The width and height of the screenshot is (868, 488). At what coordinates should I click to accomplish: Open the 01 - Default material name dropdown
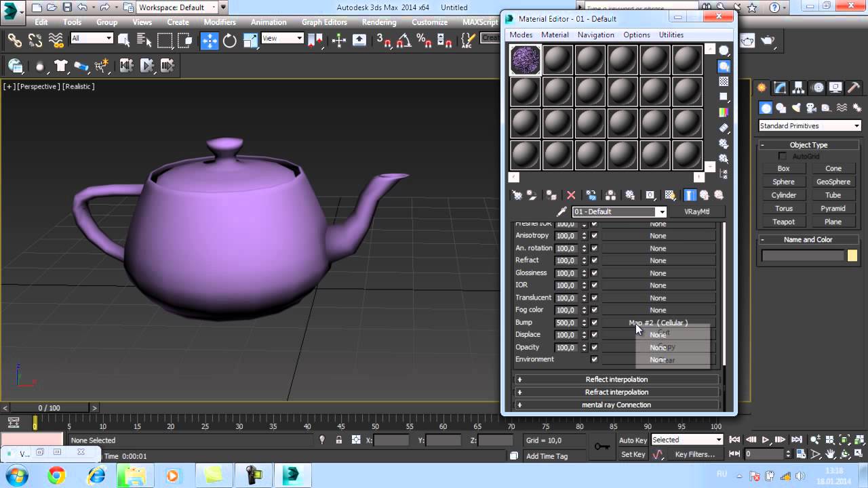click(619, 211)
